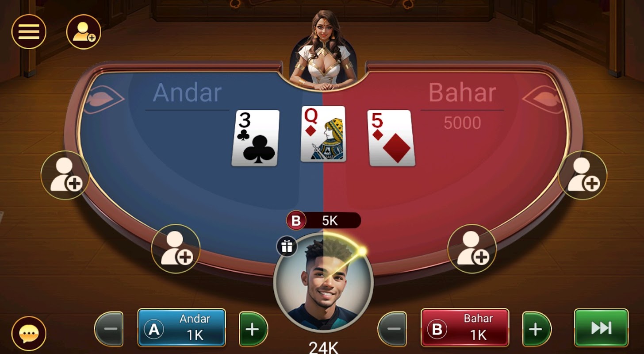This screenshot has width=644, height=354.
Task: Tap the 5K Bahar bet chip indicator
Action: (323, 220)
